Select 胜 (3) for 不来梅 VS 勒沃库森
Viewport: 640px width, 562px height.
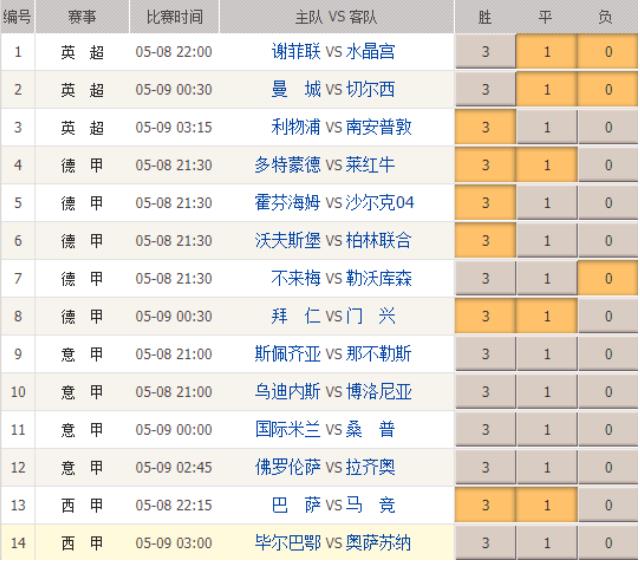(x=485, y=278)
